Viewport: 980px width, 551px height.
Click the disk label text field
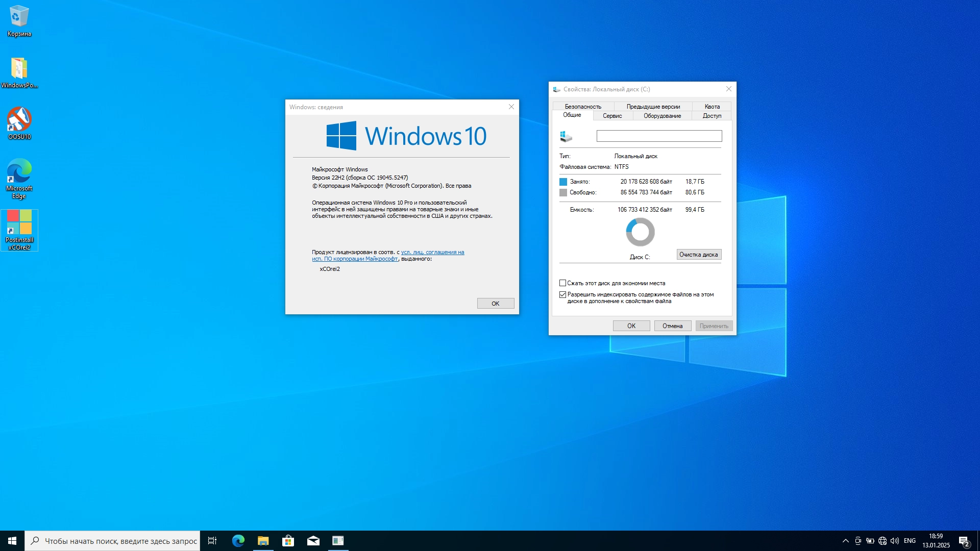coord(659,136)
